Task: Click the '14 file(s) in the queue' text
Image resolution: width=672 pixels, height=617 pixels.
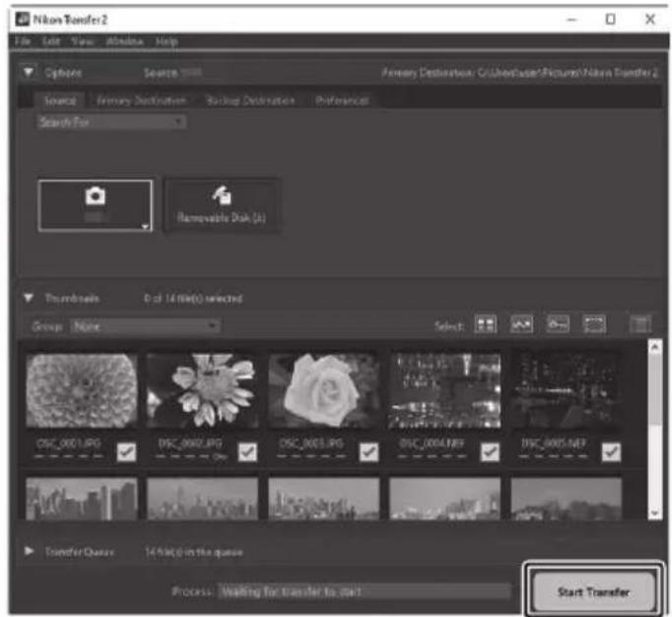Action: coord(194,552)
